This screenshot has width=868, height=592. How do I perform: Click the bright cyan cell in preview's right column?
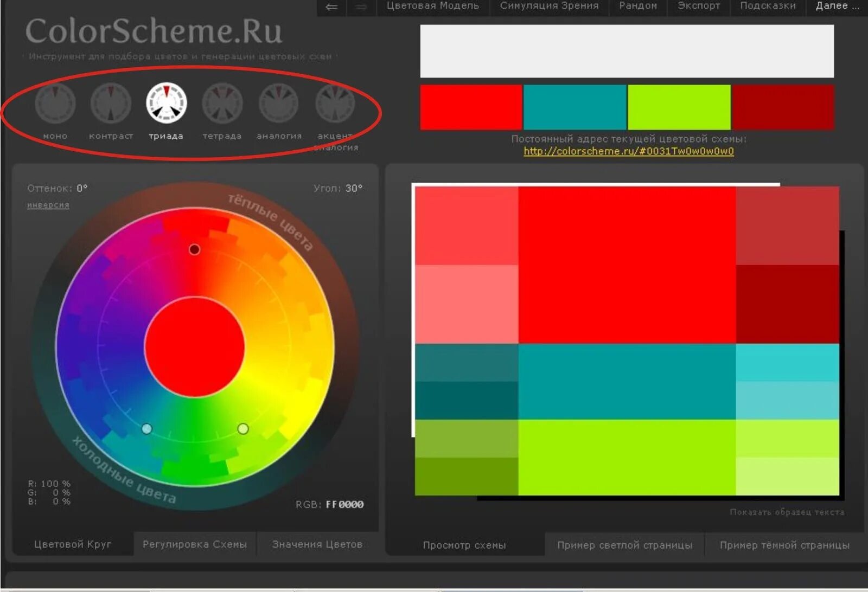point(788,363)
